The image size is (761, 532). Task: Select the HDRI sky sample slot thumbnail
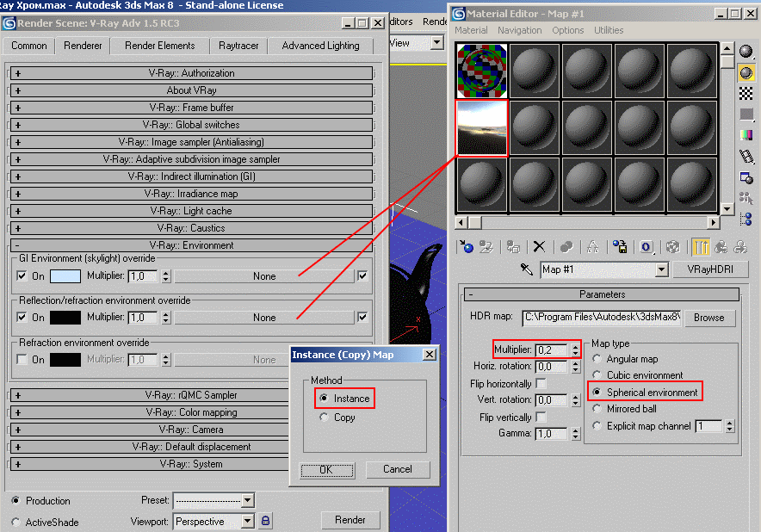pyautogui.click(x=482, y=128)
